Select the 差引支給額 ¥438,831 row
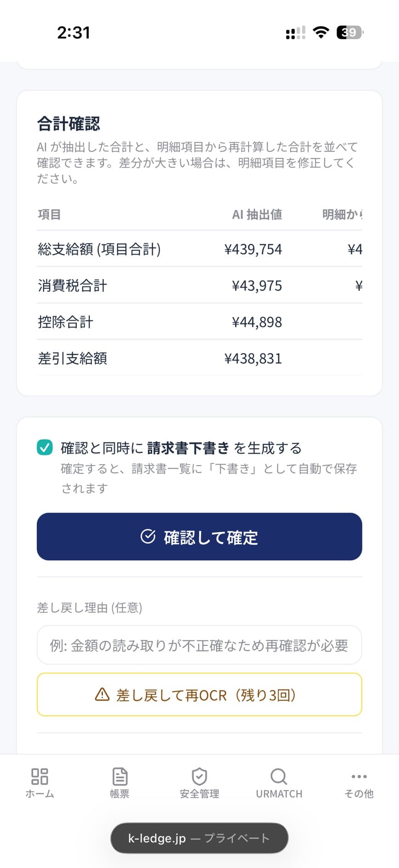The height and width of the screenshot is (868, 399). [x=199, y=358]
